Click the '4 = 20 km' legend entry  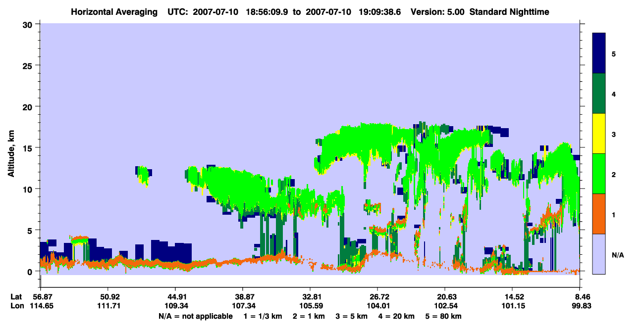point(397,316)
